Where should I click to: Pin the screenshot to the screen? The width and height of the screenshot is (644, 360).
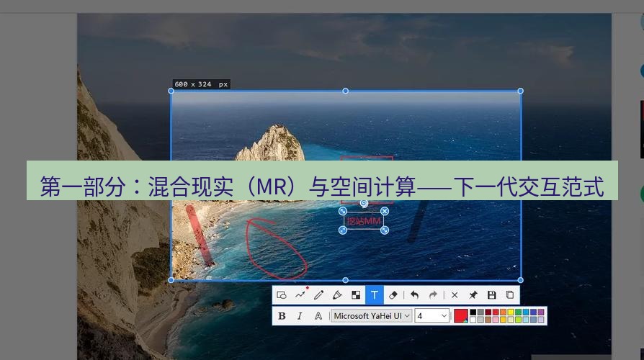[x=473, y=295]
